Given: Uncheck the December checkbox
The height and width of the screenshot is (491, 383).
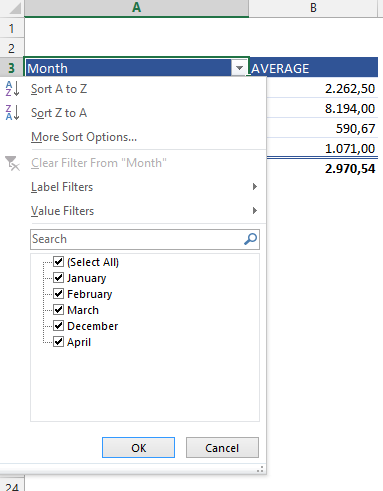Looking at the screenshot, I should pos(59,326).
